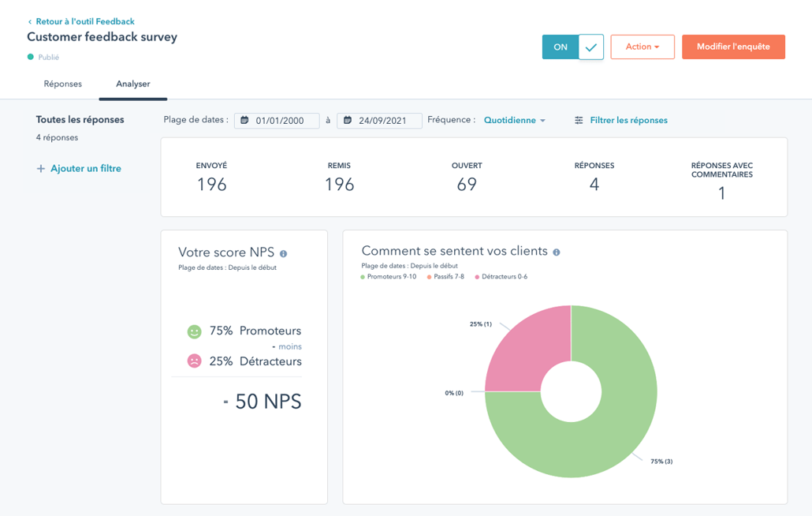Click the plus icon for Ajouter un filtre
The width and height of the screenshot is (812, 516).
(x=41, y=169)
